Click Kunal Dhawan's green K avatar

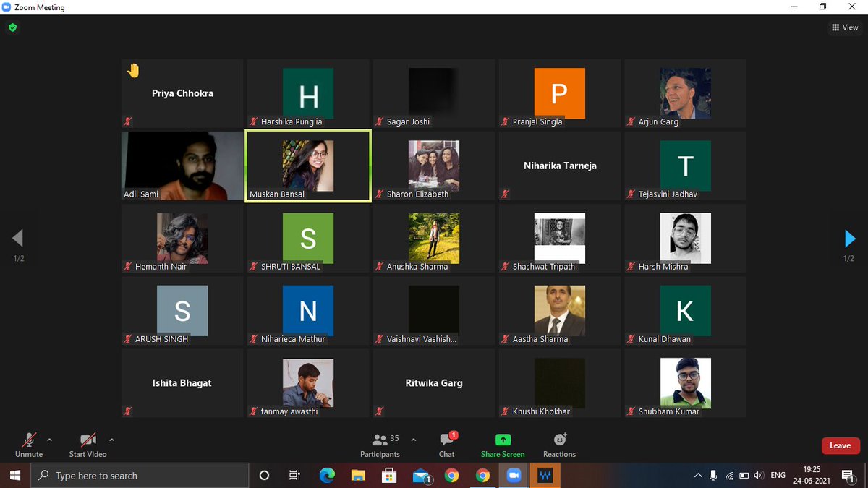tap(685, 310)
